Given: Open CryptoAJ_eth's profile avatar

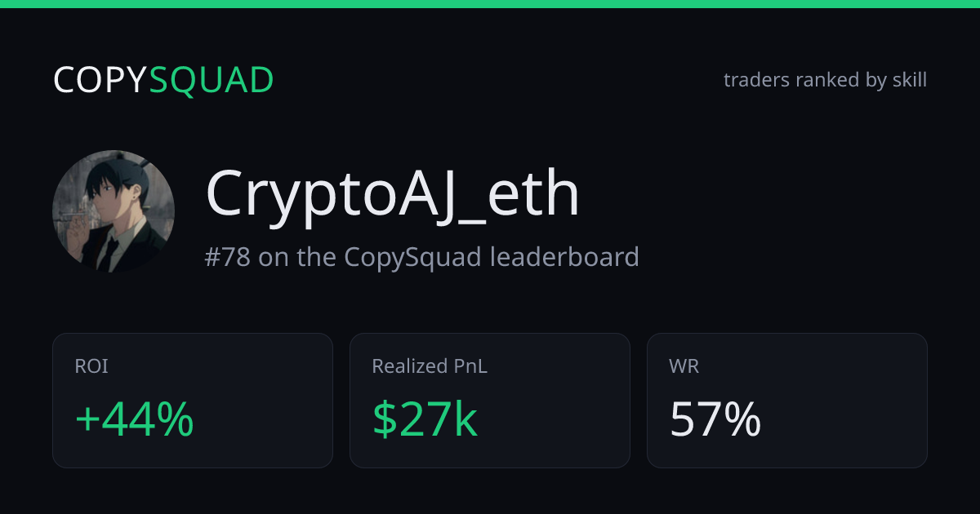Looking at the screenshot, I should (114, 211).
